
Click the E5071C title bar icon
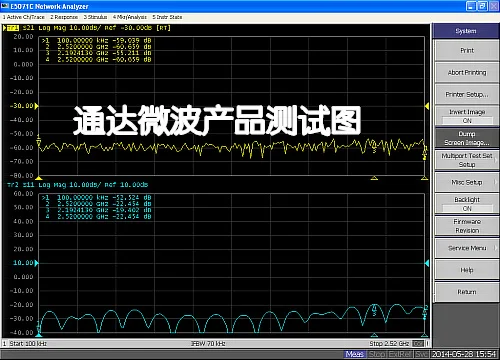[x=5, y=6]
